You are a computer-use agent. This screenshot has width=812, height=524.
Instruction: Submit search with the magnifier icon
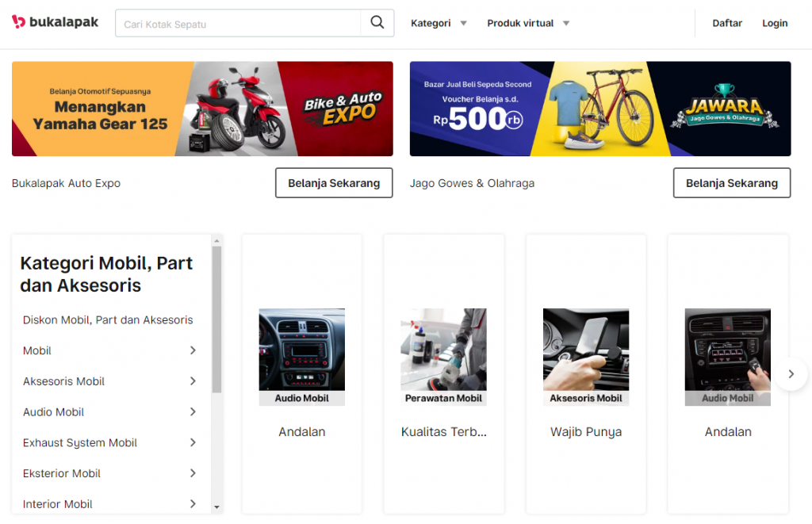[377, 23]
